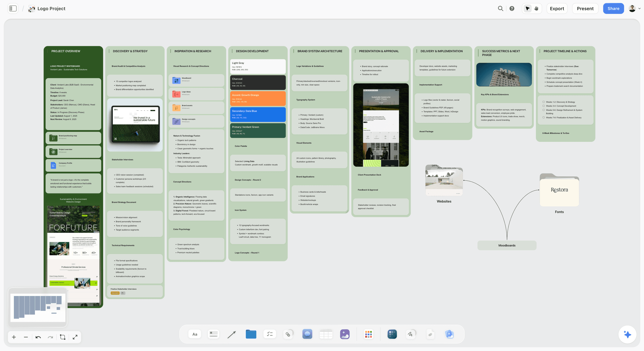This screenshot has width=644, height=351.
Task: Enter fullscreen with the expand arrows icon
Action: 75,337
